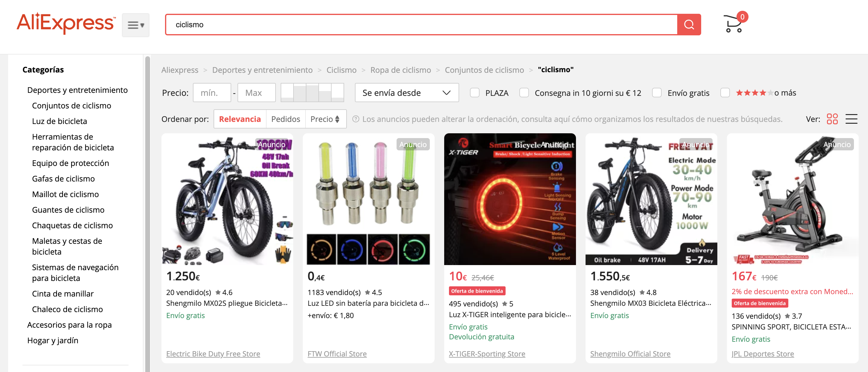Switch to grid view icon
Viewport: 868px width, 372px height.
832,119
